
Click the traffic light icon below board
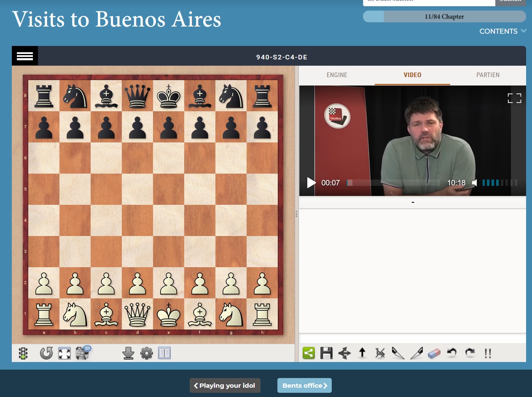pyautogui.click(x=24, y=353)
